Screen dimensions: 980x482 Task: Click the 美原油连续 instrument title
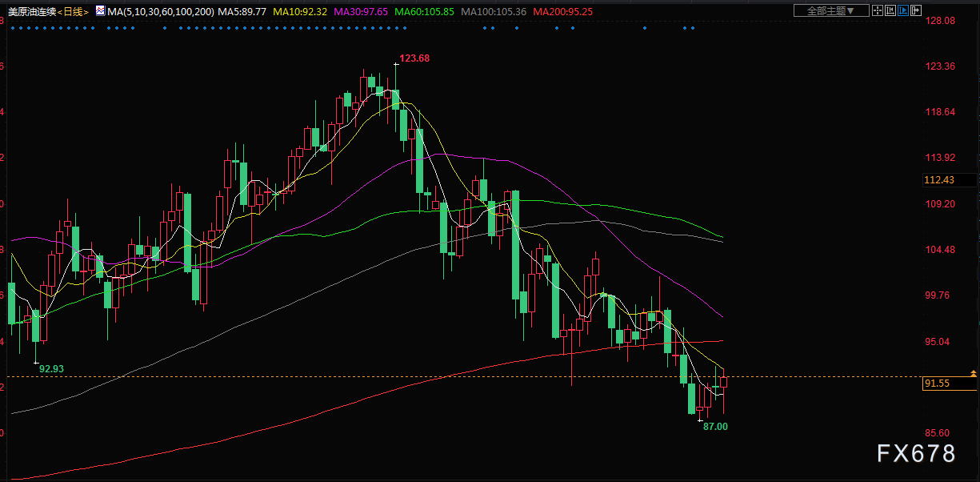pyautogui.click(x=30, y=12)
